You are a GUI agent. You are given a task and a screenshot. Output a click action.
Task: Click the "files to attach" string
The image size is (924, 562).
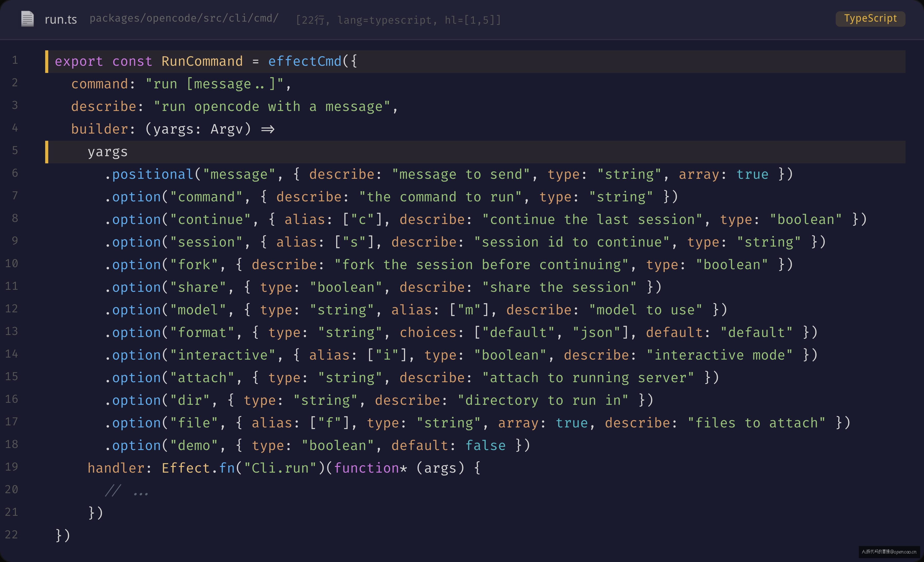pos(756,423)
